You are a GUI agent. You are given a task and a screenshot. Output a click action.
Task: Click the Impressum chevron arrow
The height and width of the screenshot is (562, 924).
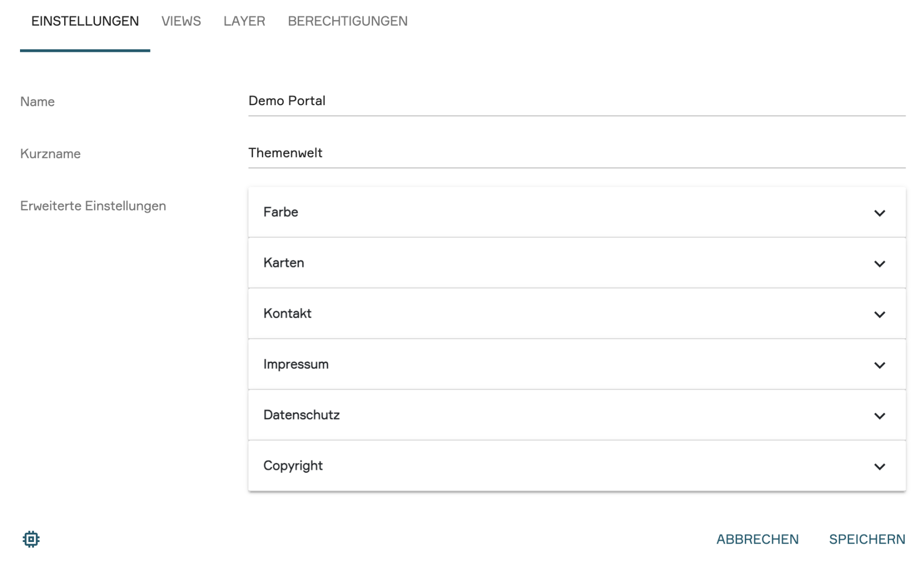pyautogui.click(x=879, y=365)
